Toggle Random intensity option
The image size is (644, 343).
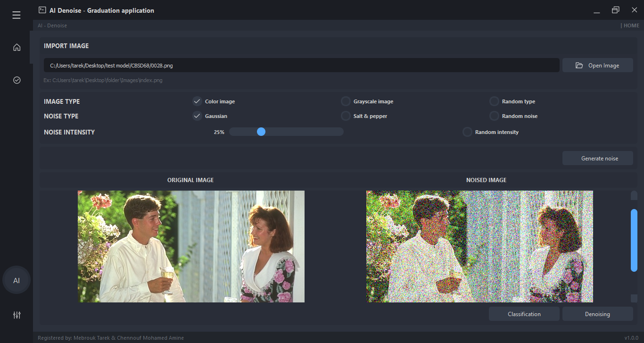click(467, 132)
